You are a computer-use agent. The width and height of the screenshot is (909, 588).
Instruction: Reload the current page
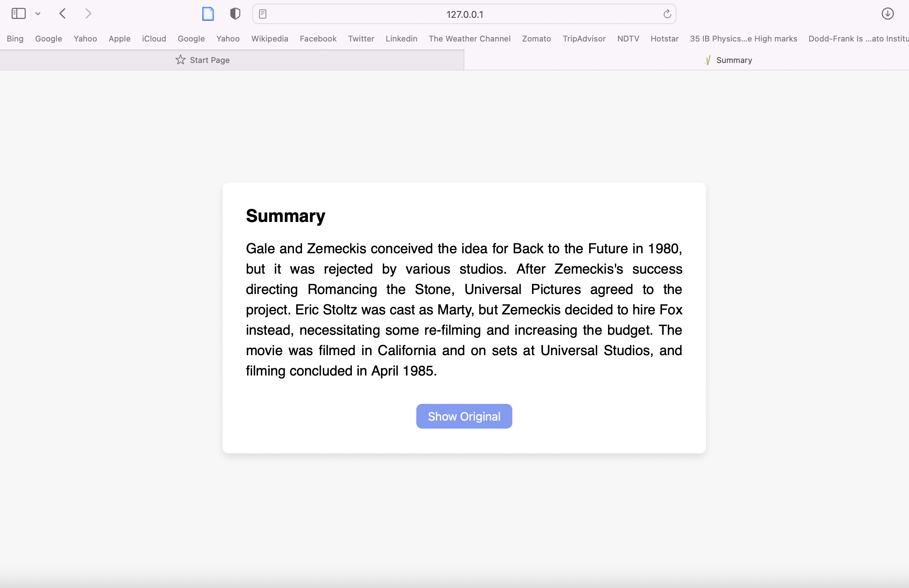coord(667,14)
